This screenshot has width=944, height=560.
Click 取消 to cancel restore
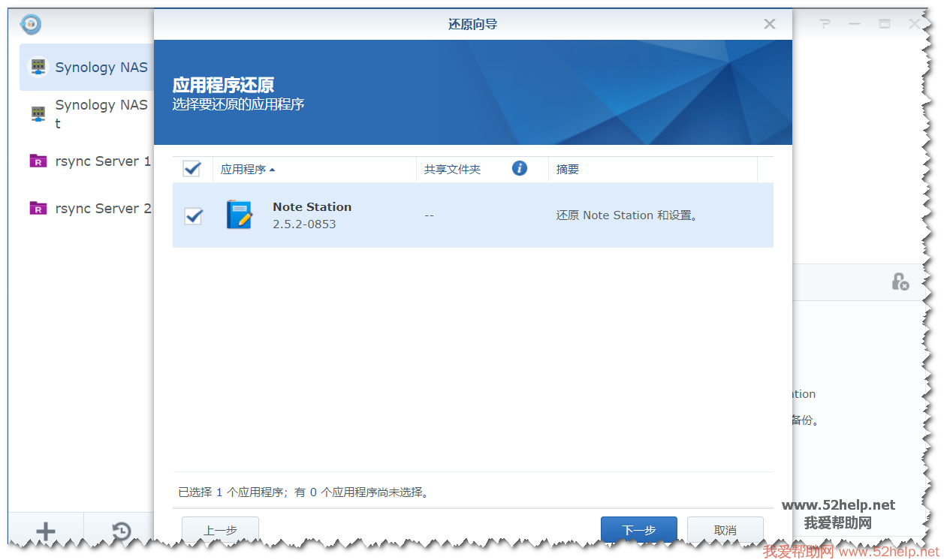coord(725,530)
